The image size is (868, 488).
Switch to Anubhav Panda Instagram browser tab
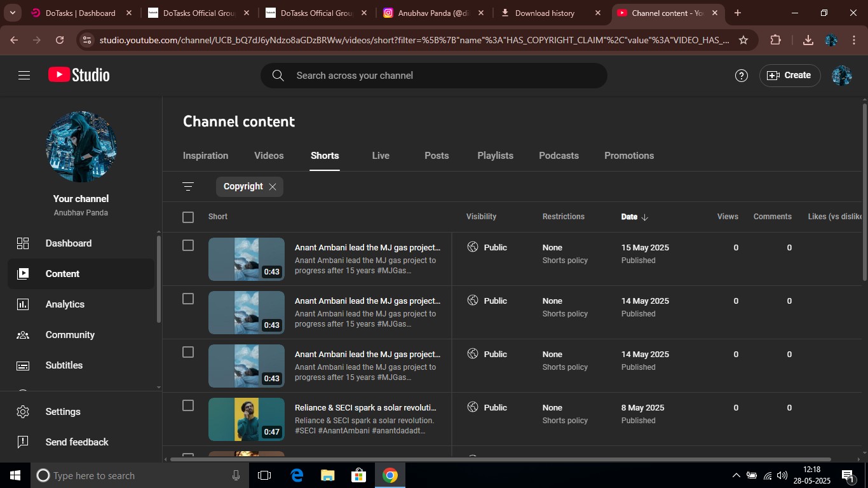click(x=433, y=13)
